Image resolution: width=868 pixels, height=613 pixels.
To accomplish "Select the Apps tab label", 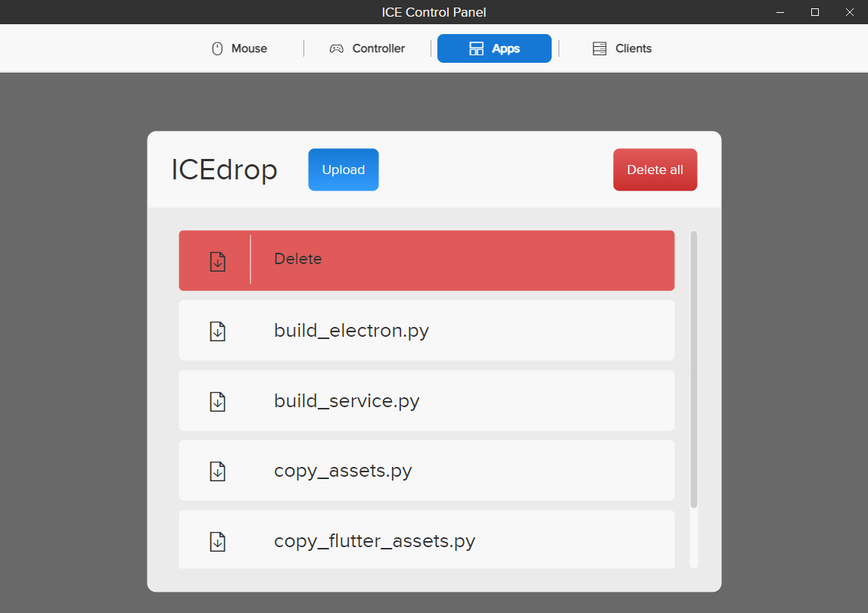I will tap(506, 48).
